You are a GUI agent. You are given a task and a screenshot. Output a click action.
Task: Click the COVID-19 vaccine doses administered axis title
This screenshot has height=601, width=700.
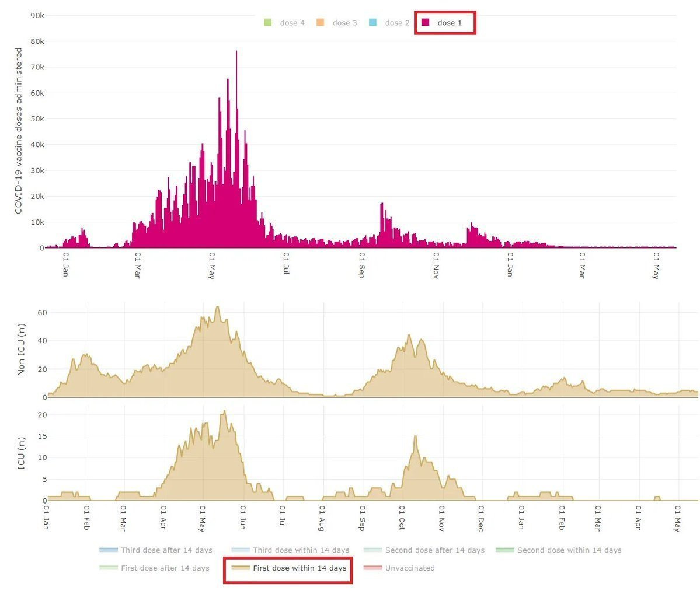point(18,131)
